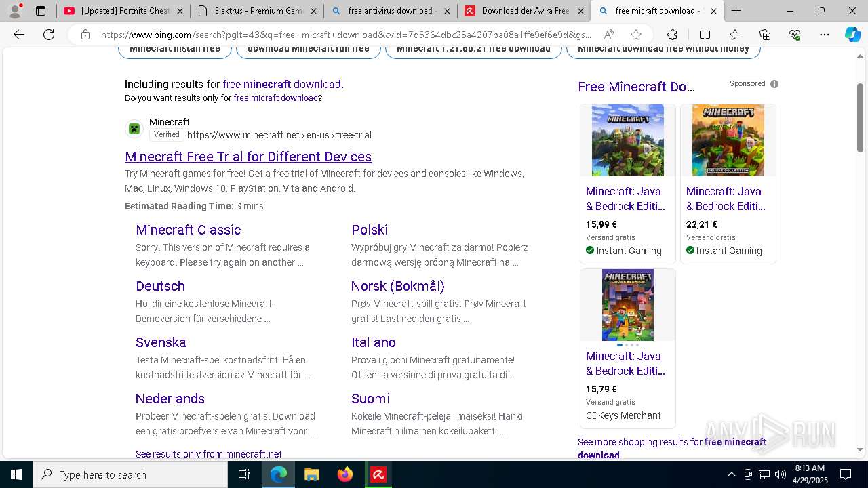Open Windows Start menu

tap(16, 474)
